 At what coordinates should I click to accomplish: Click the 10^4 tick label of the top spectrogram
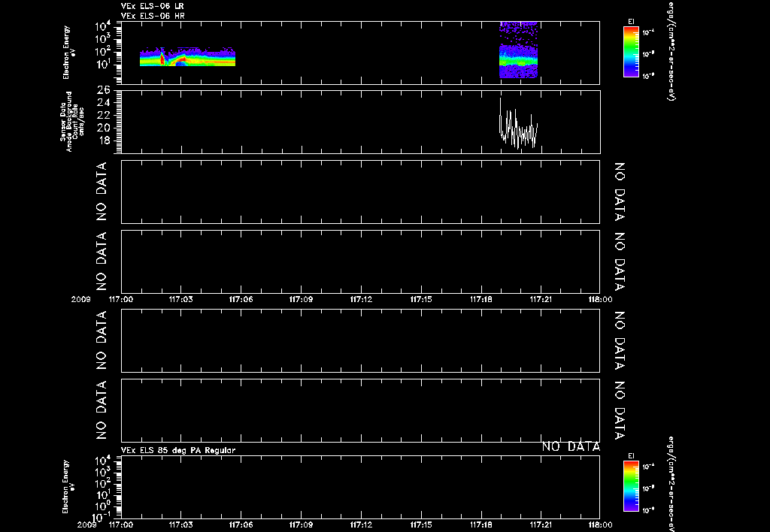pos(102,26)
